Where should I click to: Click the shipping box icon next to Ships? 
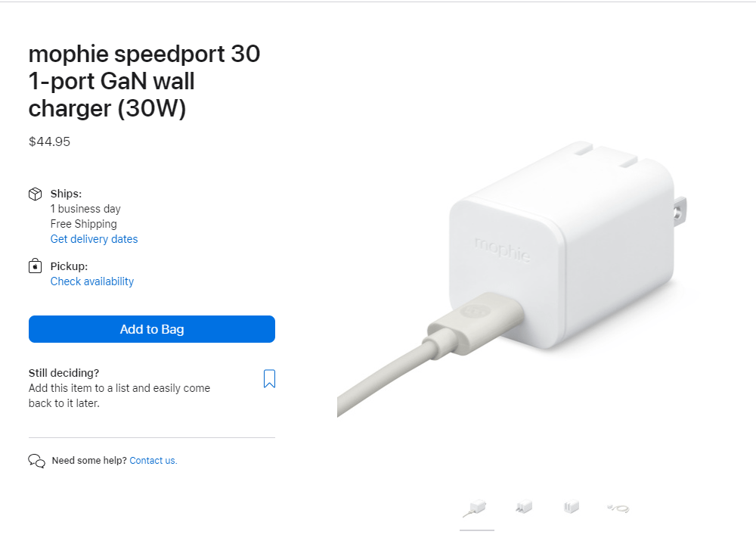point(36,194)
